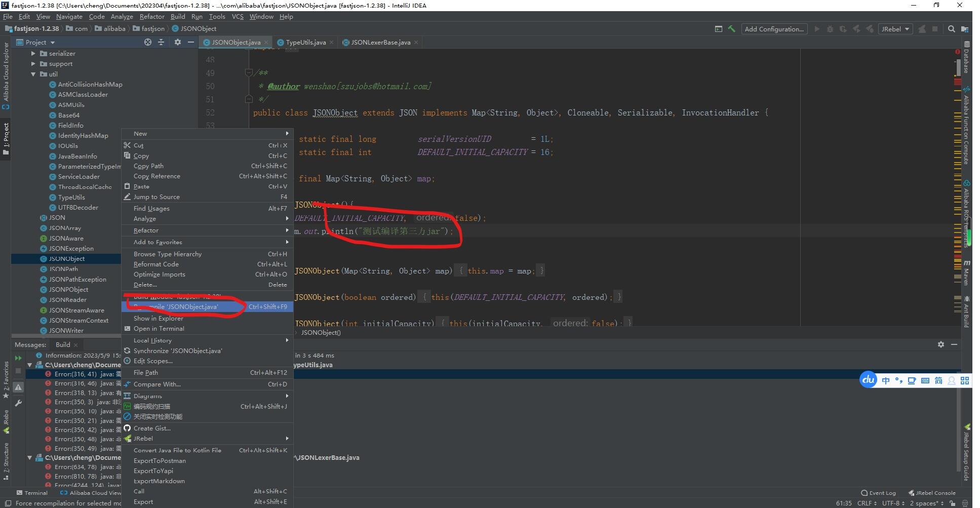Select Recompile 'JSONObject.java' menu entry
980x508 pixels.
[x=207, y=306]
